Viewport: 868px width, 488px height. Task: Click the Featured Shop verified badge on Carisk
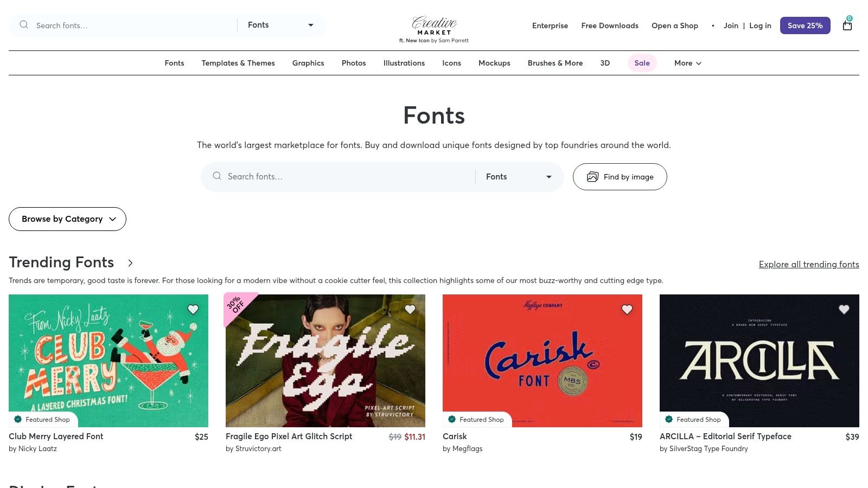(452, 419)
